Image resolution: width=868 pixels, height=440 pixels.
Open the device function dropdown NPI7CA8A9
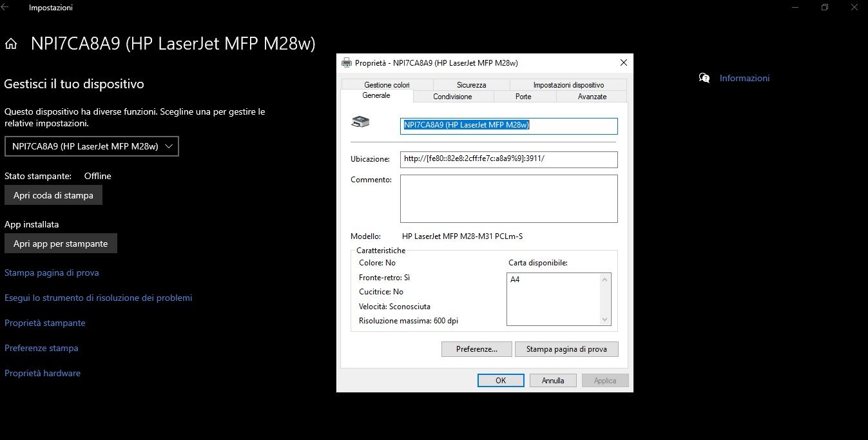pyautogui.click(x=92, y=146)
